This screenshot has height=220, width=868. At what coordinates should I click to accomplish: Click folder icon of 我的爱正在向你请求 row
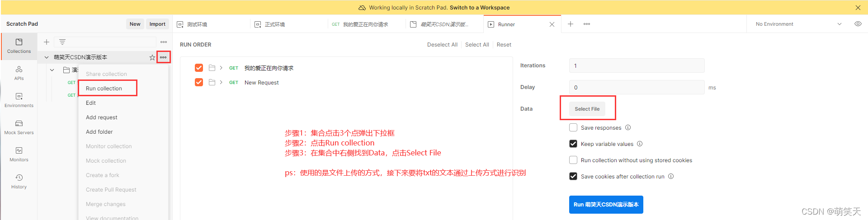(x=212, y=68)
